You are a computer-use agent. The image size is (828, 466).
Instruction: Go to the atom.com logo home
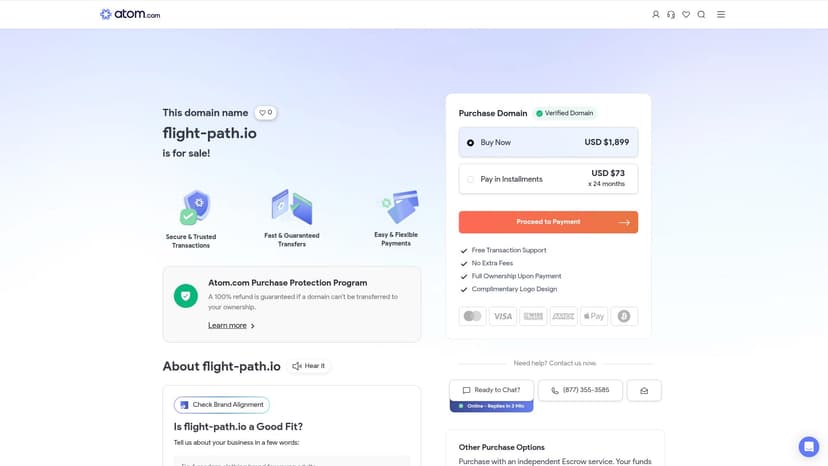(130, 14)
